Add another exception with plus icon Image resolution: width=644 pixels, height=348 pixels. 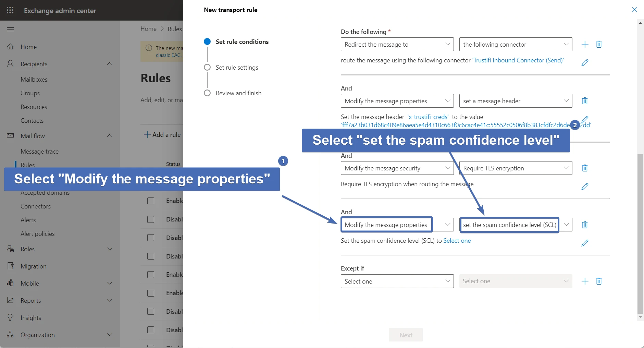pyautogui.click(x=585, y=281)
